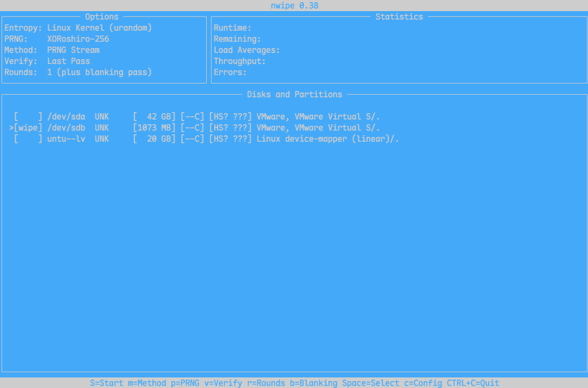Click Space=Select footer hint
The width and height of the screenshot is (588, 388).
point(371,383)
